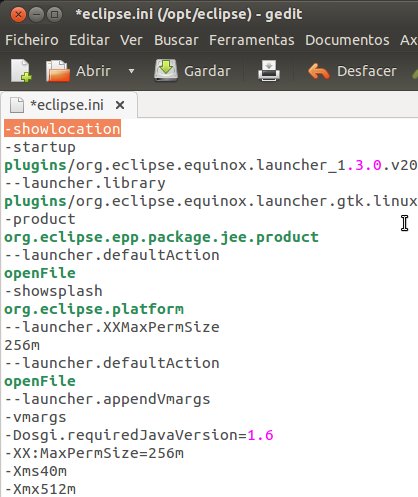Click the Desfacer text label
Image resolution: width=418 pixels, height=497 pixels.
367,71
